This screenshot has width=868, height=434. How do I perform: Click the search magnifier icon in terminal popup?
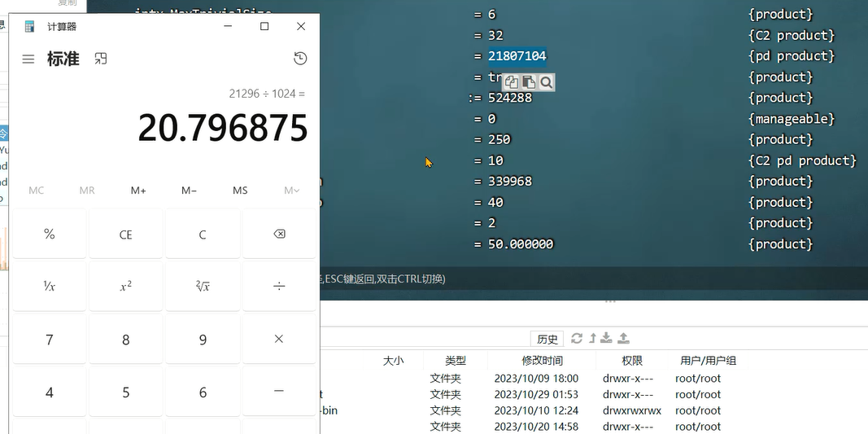[x=546, y=82]
